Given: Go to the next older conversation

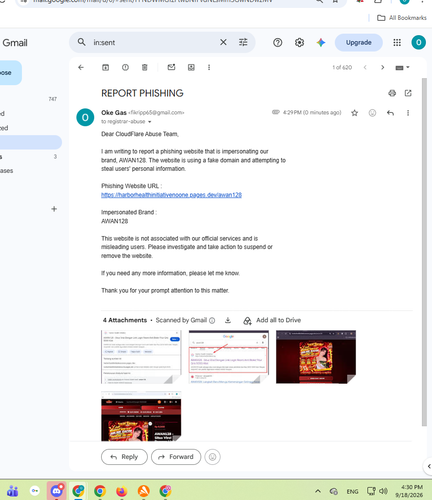Looking at the screenshot, I should click(382, 68).
